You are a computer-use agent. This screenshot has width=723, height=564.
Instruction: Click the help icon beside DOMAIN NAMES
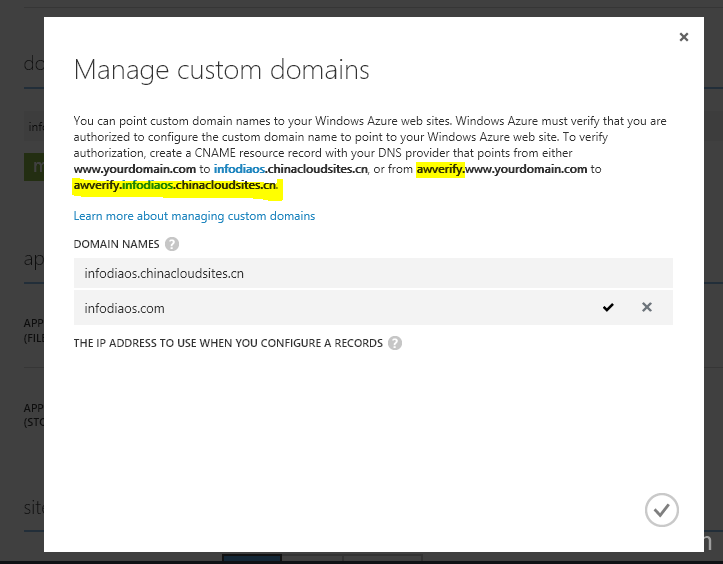coord(172,244)
